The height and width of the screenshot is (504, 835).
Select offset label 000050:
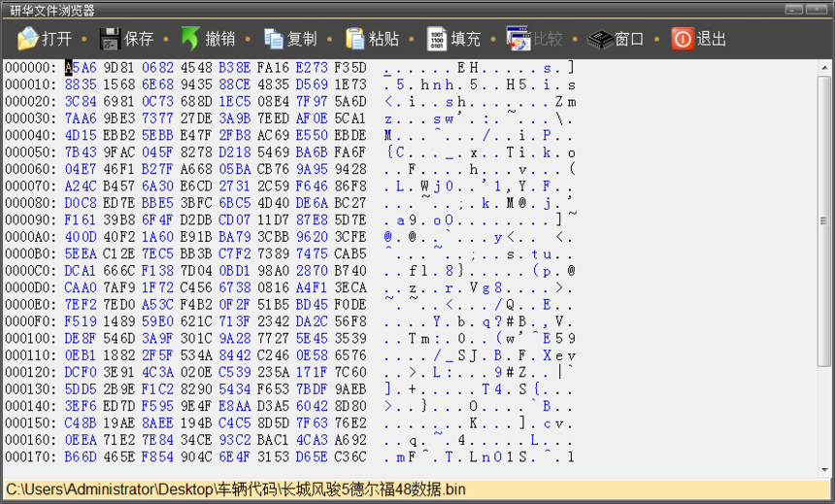(x=30, y=152)
